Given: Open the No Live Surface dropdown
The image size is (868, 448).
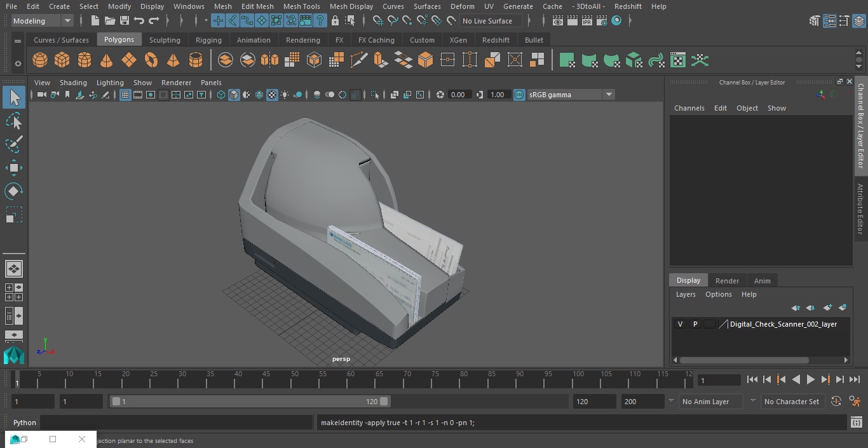Looking at the screenshot, I should coord(491,21).
